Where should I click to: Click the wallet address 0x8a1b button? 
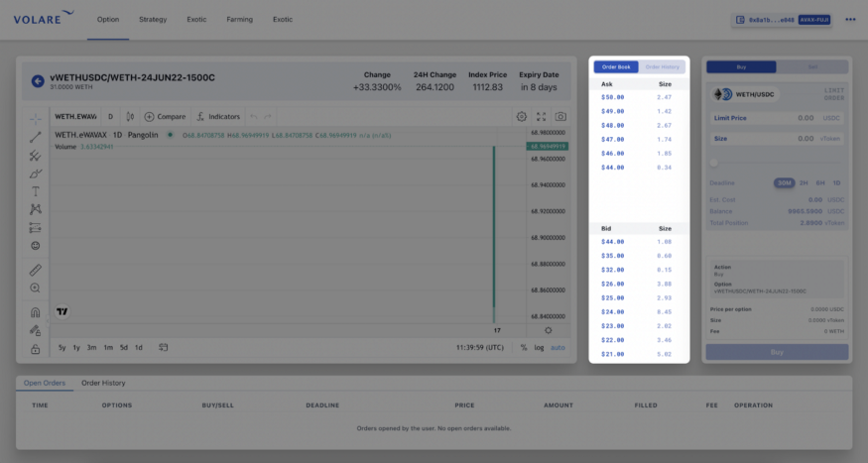782,20
